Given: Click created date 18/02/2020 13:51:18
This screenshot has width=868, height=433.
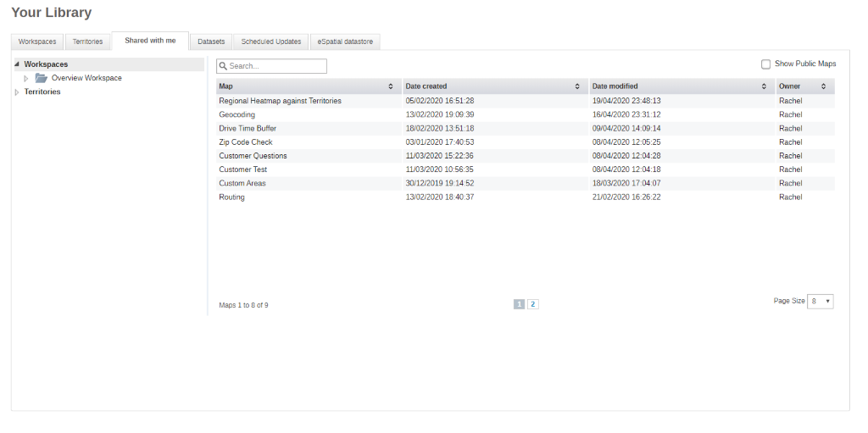Looking at the screenshot, I should [440, 129].
